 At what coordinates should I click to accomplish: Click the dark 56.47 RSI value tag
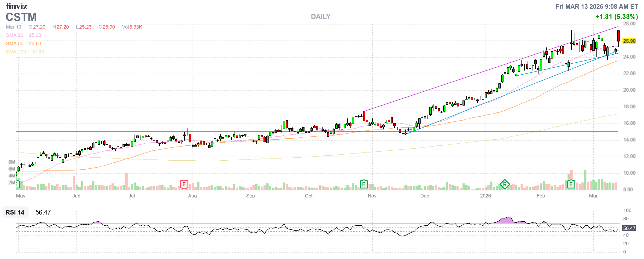tap(629, 228)
